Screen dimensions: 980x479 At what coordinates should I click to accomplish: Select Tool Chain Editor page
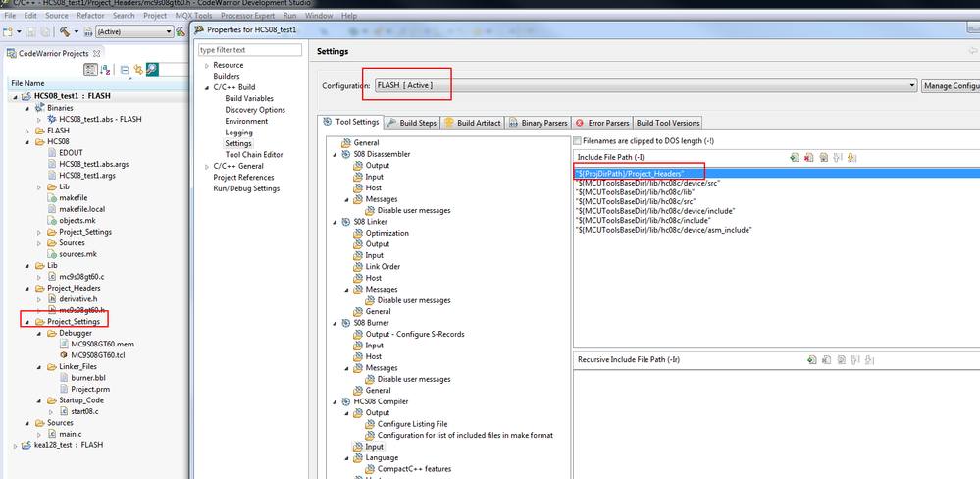point(254,155)
